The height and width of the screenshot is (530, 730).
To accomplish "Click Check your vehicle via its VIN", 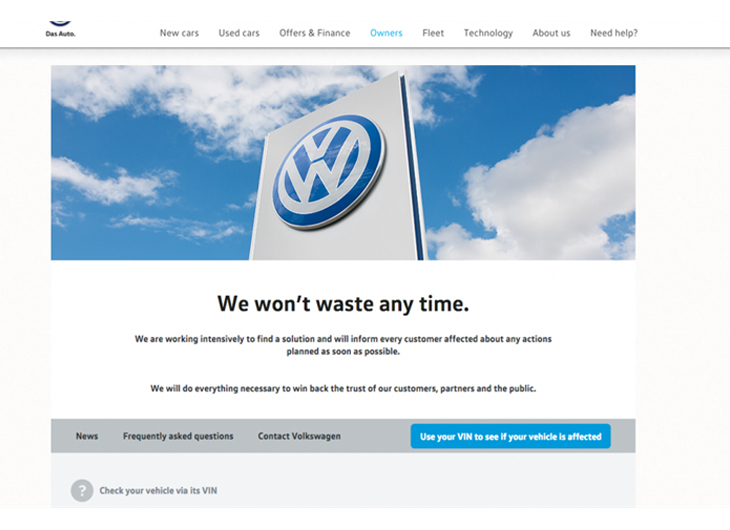I will pos(158,490).
